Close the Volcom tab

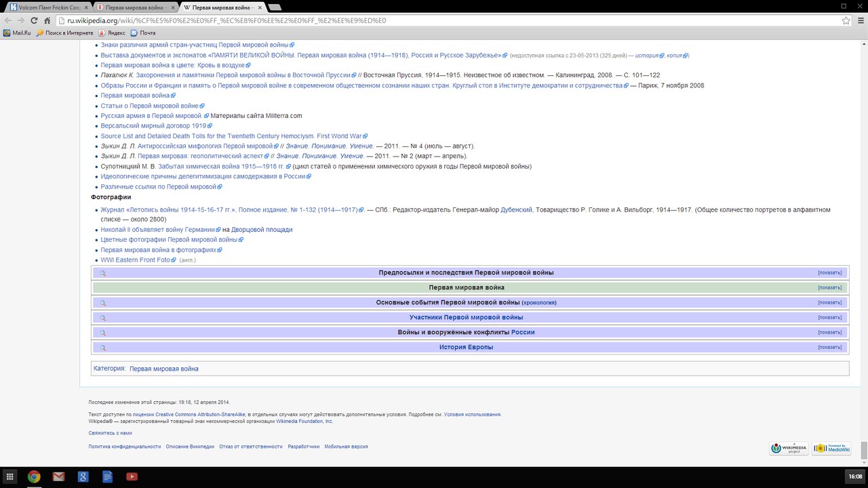click(x=85, y=7)
